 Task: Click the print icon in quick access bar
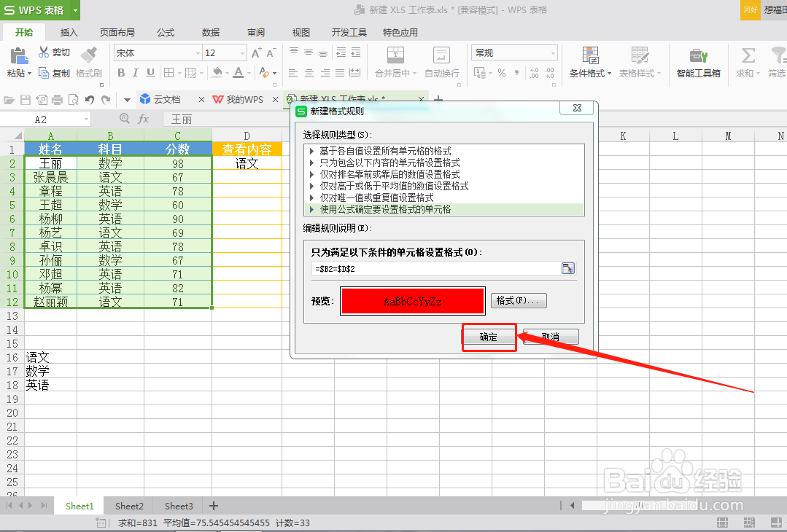coord(57,100)
